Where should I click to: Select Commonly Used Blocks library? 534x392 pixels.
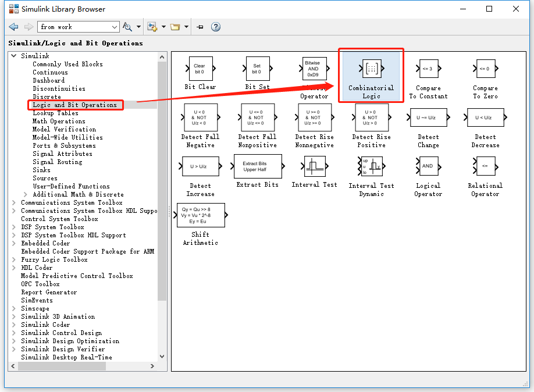coord(67,64)
